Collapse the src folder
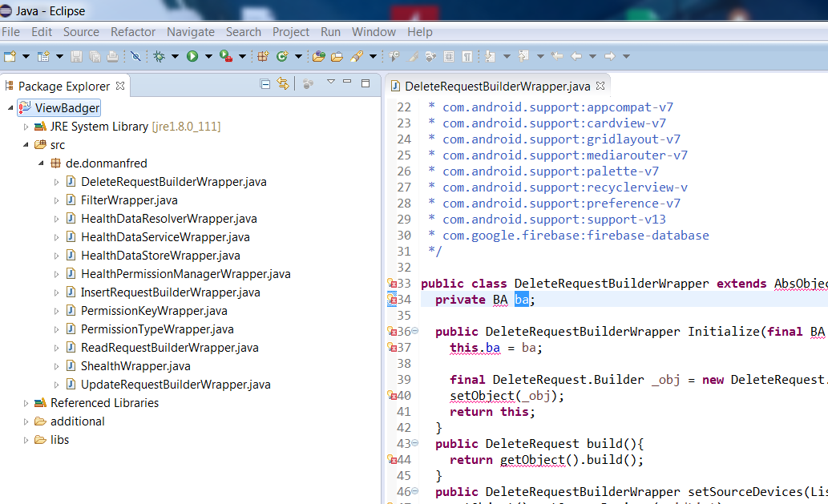The height and width of the screenshot is (504, 828). tap(26, 145)
